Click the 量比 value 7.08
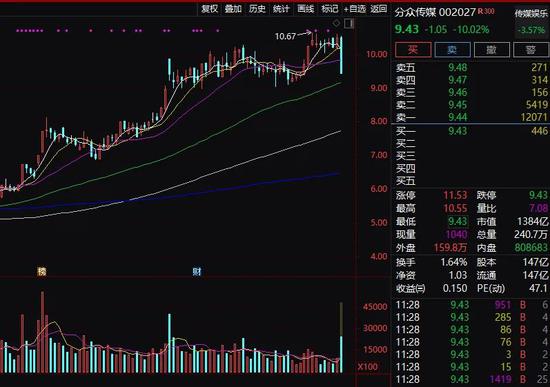 tap(538, 208)
